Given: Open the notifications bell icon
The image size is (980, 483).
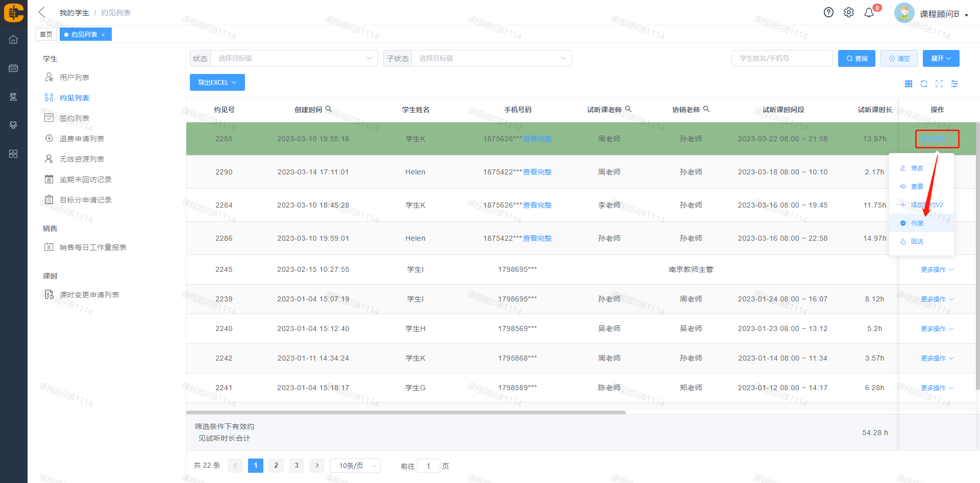Looking at the screenshot, I should click(869, 13).
